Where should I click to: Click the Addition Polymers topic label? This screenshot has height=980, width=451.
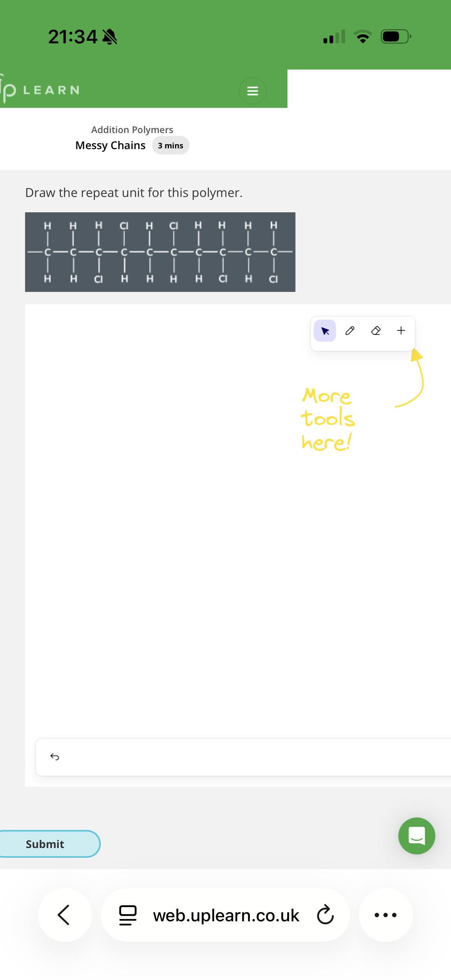pyautogui.click(x=132, y=130)
